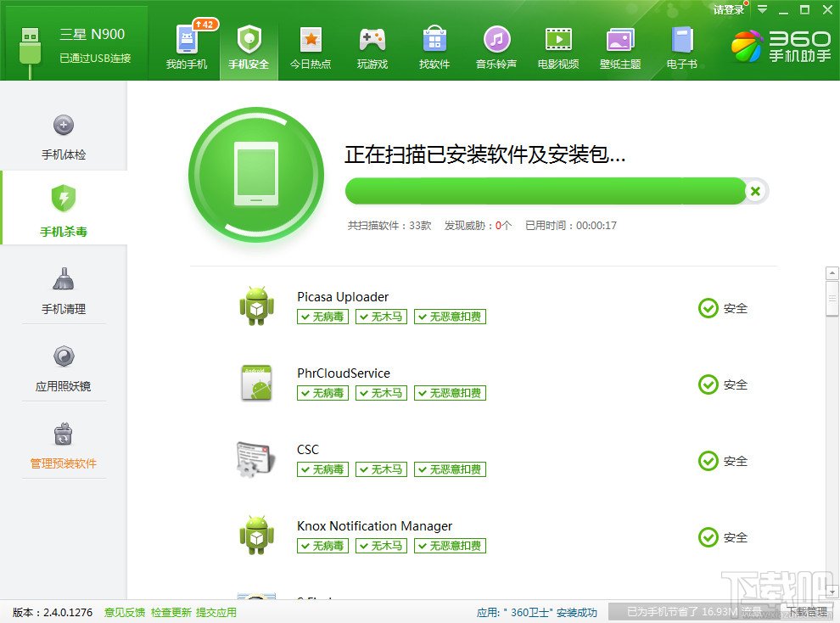Click 无病毒 tag under CSC

click(x=323, y=469)
